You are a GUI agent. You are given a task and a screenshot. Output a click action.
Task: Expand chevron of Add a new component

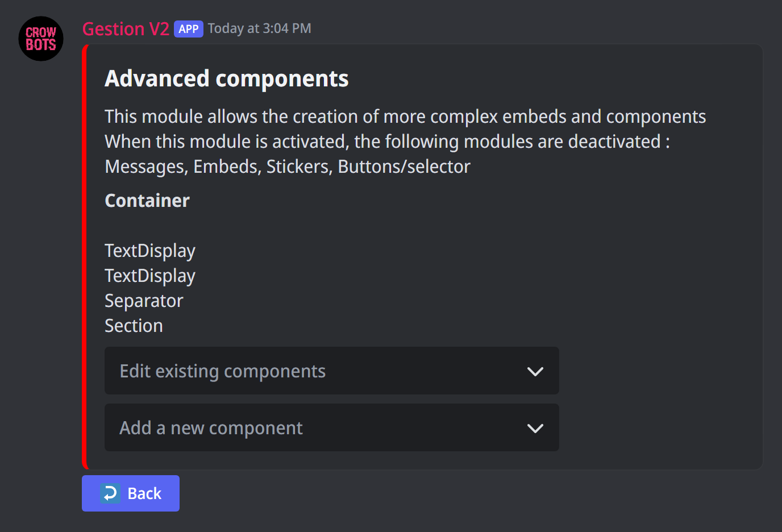tap(535, 428)
